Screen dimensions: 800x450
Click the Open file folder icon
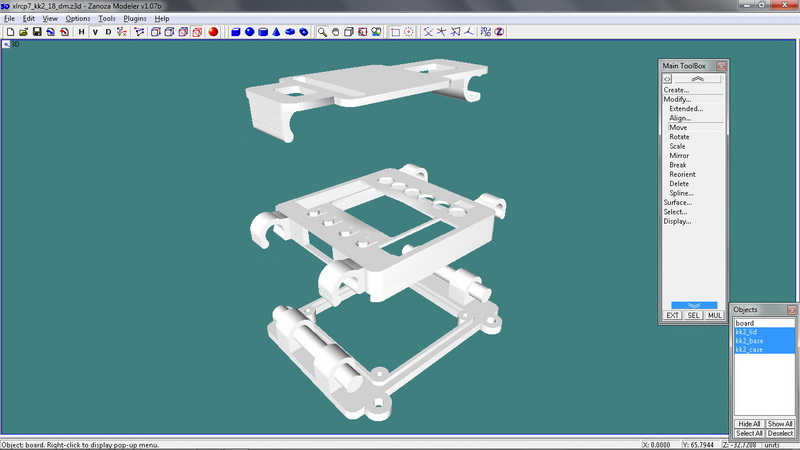23,32
